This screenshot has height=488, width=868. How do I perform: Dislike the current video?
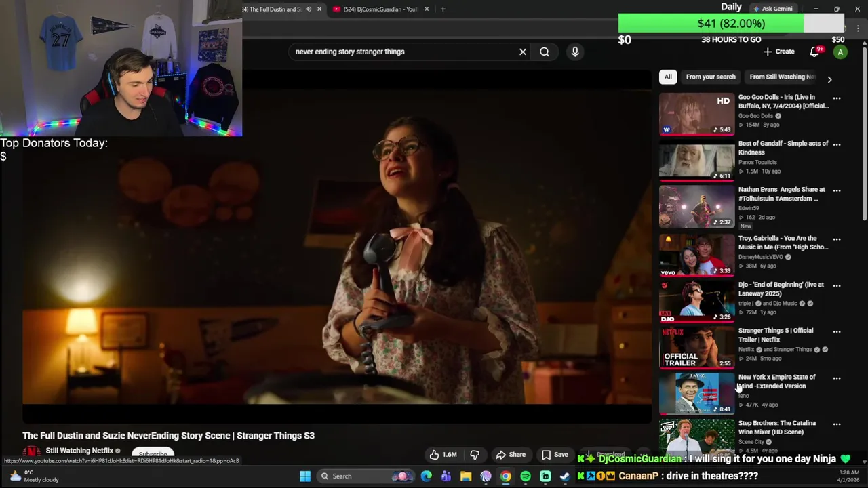click(x=475, y=455)
